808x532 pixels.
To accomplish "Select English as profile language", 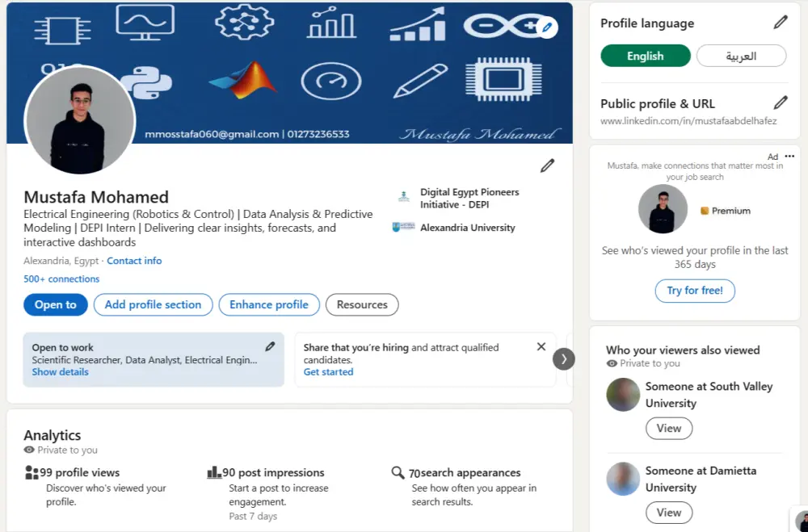I will tap(645, 56).
